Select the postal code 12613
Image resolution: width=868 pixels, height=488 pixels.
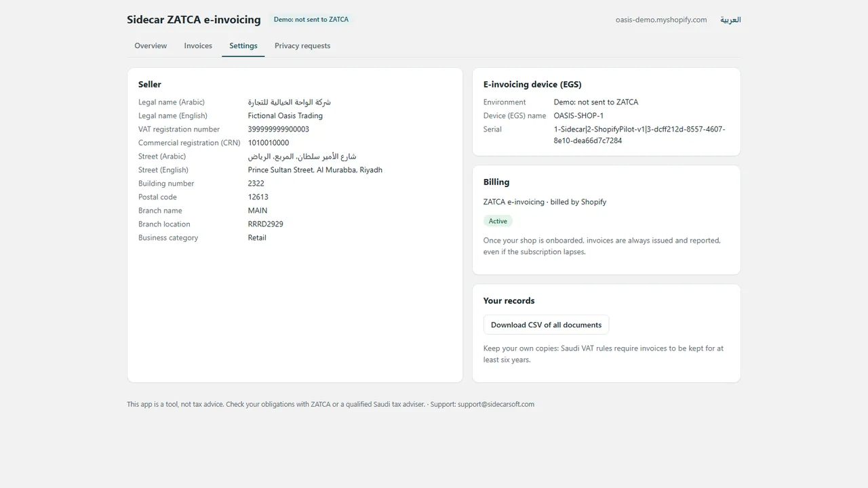(258, 197)
